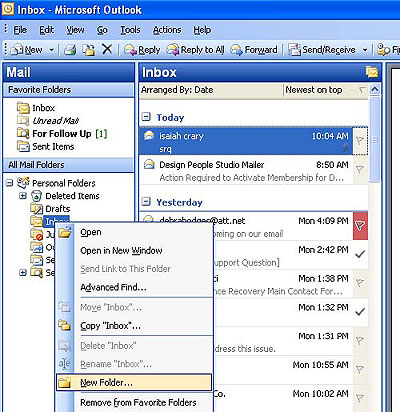This screenshot has width=400, height=412.
Task: Click the Send/Receive button
Action: 322,50
